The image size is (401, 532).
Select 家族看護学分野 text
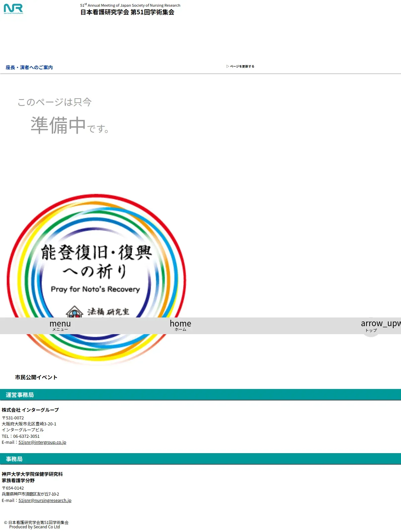[x=18, y=481]
